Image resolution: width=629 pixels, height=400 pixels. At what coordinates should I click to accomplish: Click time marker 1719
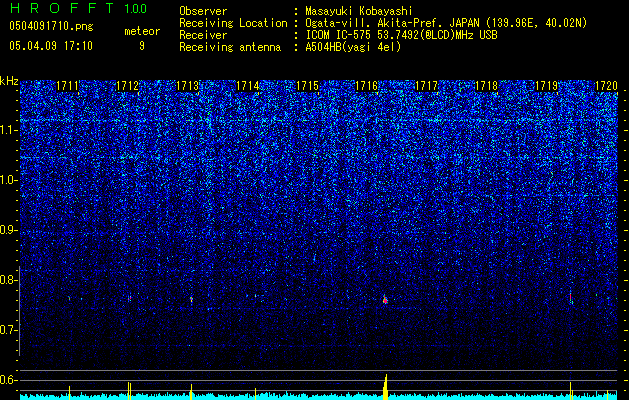pos(547,86)
